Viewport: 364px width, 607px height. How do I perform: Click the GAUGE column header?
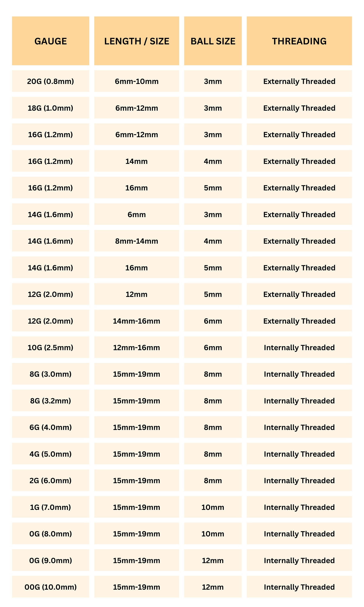(51, 41)
